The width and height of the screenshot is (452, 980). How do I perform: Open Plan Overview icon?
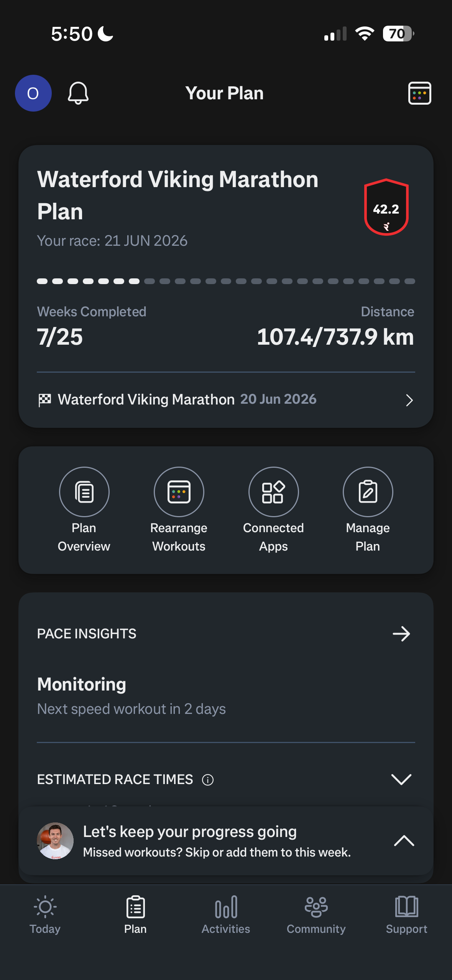point(84,492)
